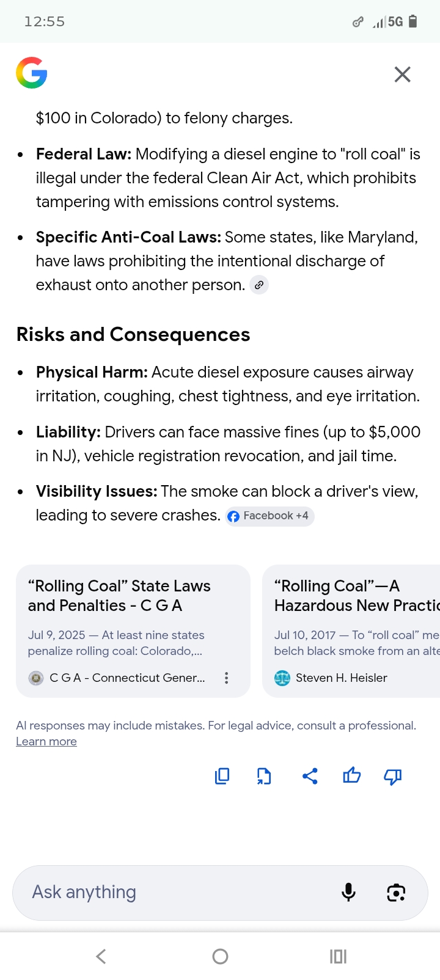Open the three-dot menu on the CGA card

coord(227,678)
